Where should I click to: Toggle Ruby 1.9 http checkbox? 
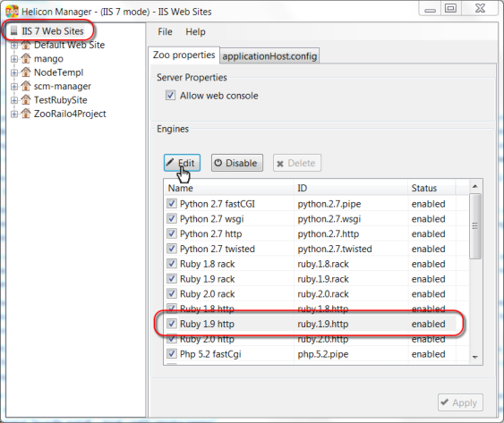(x=172, y=324)
